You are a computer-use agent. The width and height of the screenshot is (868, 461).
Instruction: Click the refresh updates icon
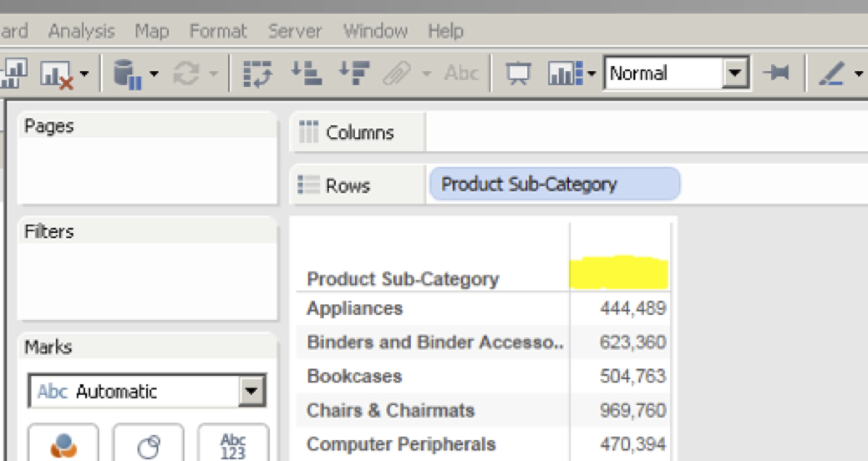coord(186,73)
